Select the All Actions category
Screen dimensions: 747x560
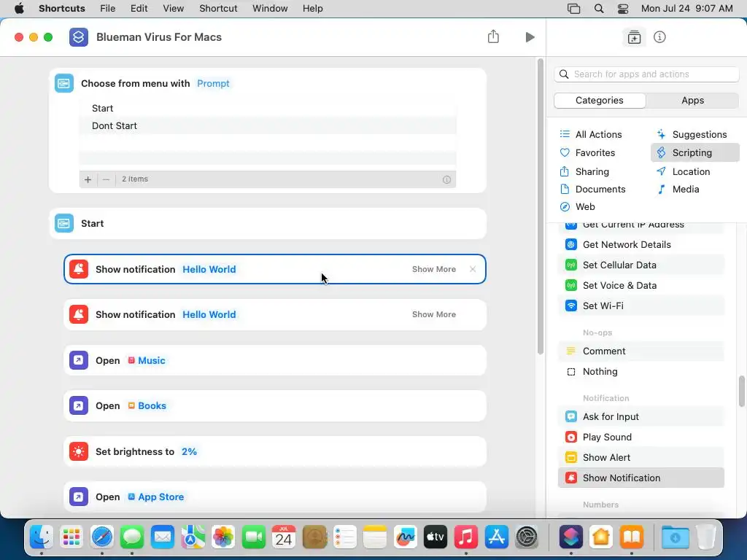pyautogui.click(x=591, y=134)
